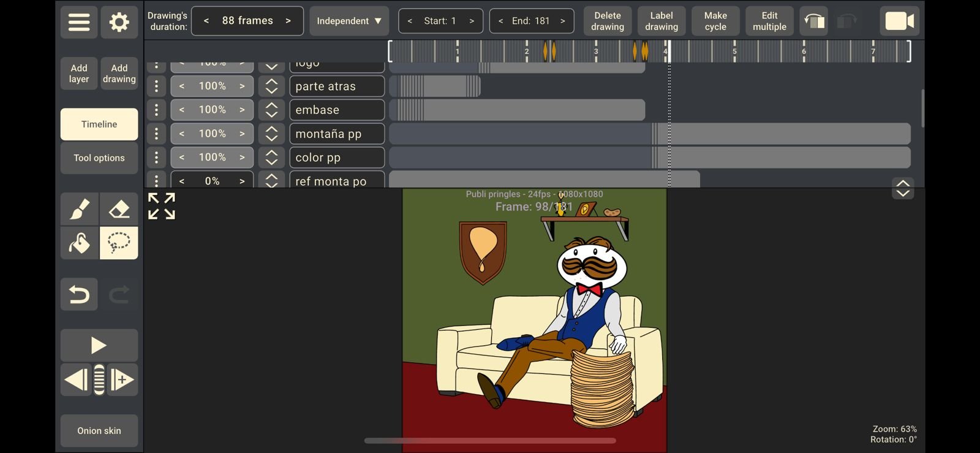The height and width of the screenshot is (453, 980).
Task: Collapse the timeline panel with chevron toggle
Action: (903, 189)
